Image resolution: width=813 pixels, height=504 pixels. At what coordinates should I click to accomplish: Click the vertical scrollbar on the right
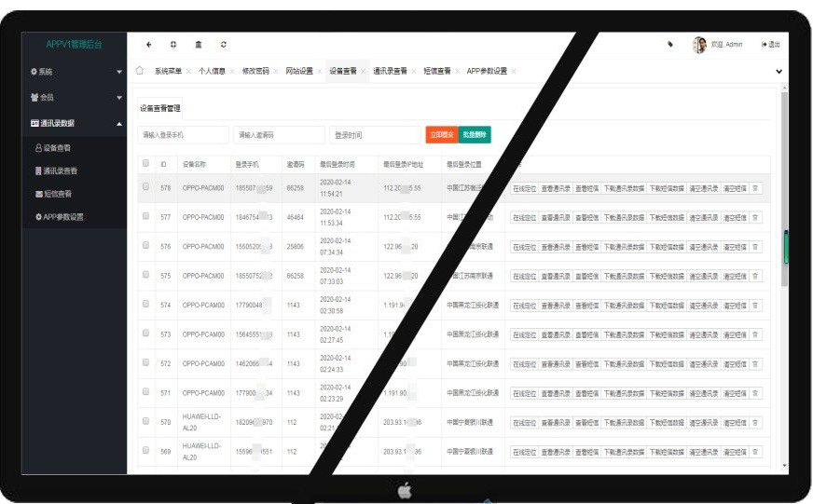[x=785, y=247]
